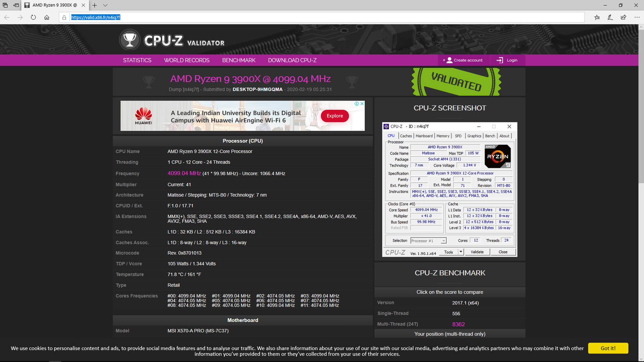Click the site lock security icon
This screenshot has height=362, width=644.
coord(64,17)
